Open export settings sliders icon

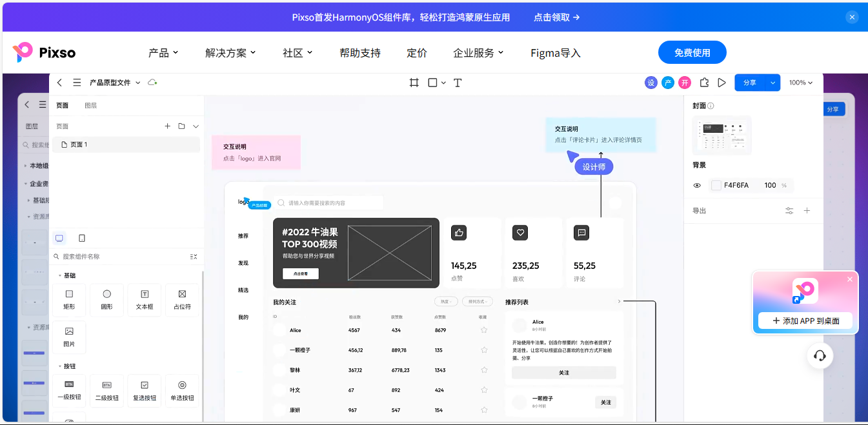click(x=789, y=211)
